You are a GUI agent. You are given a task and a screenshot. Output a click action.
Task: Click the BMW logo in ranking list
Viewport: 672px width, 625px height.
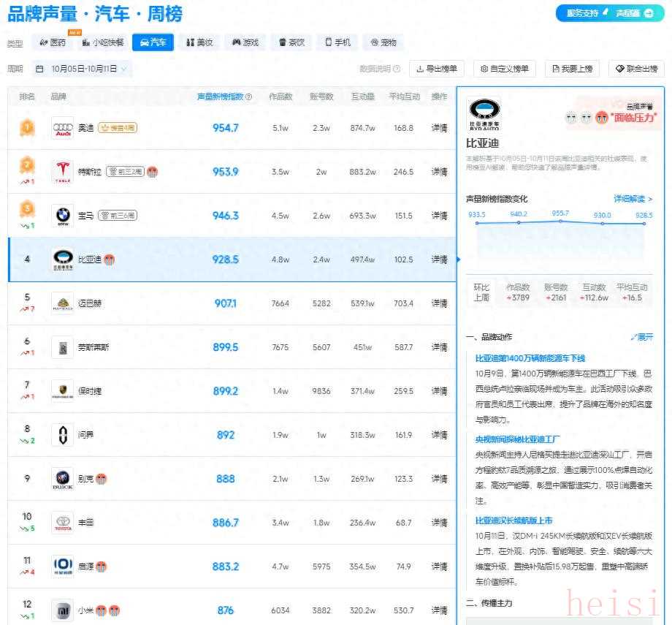63,216
